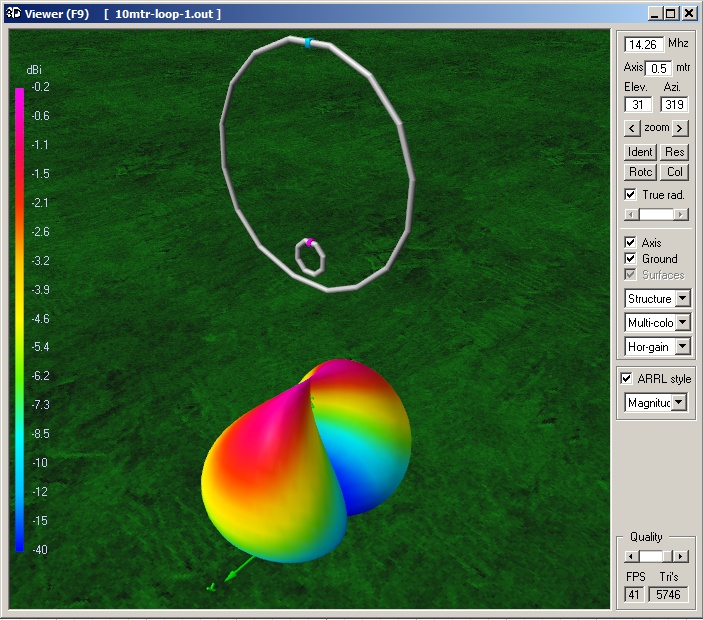Viewport: 703px width, 620px height.
Task: Click right arrow of Quality slider
Action: pyautogui.click(x=681, y=556)
